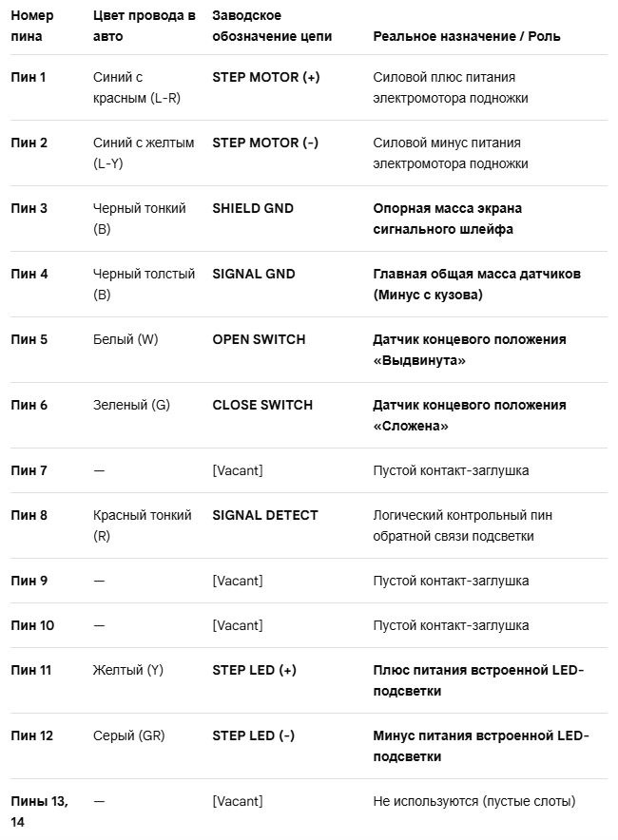Click the 'STEP MOTOR (-)' cell
The height and width of the screenshot is (840, 618).
point(265,143)
